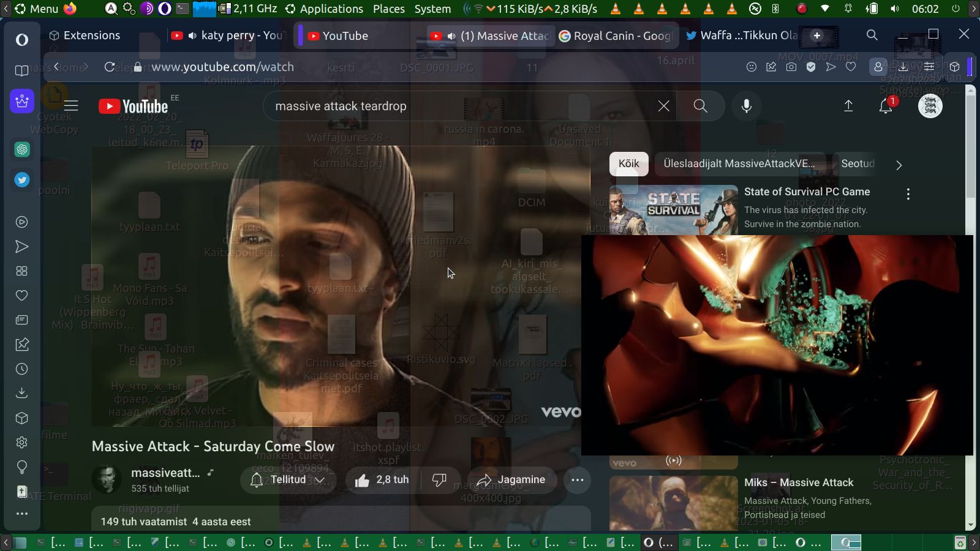
Task: Open the YouTube guide hamburger menu
Action: [71, 107]
